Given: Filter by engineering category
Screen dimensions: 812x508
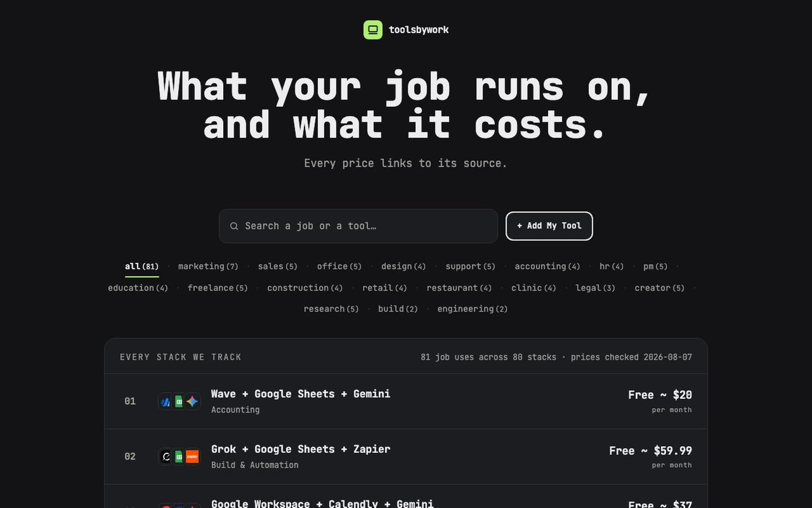Looking at the screenshot, I should click(473, 309).
